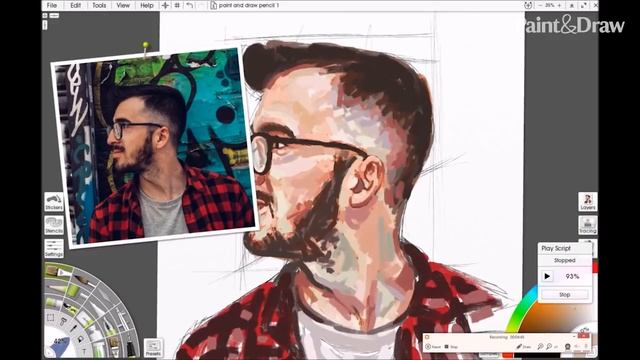This screenshot has height=360, width=640.
Task: Select the Text tool on the wheel
Action: [84, 351]
